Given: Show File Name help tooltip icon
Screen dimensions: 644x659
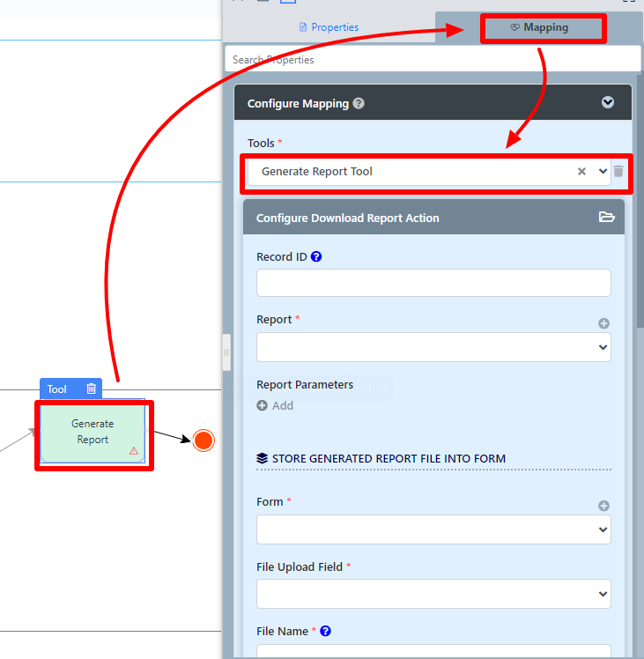Looking at the screenshot, I should point(325,631).
